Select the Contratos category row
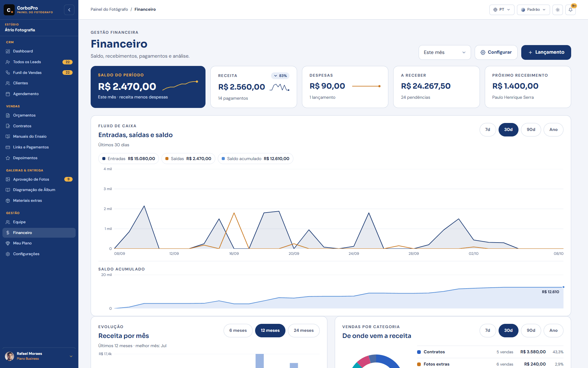The width and height of the screenshot is (588, 368). click(490, 352)
